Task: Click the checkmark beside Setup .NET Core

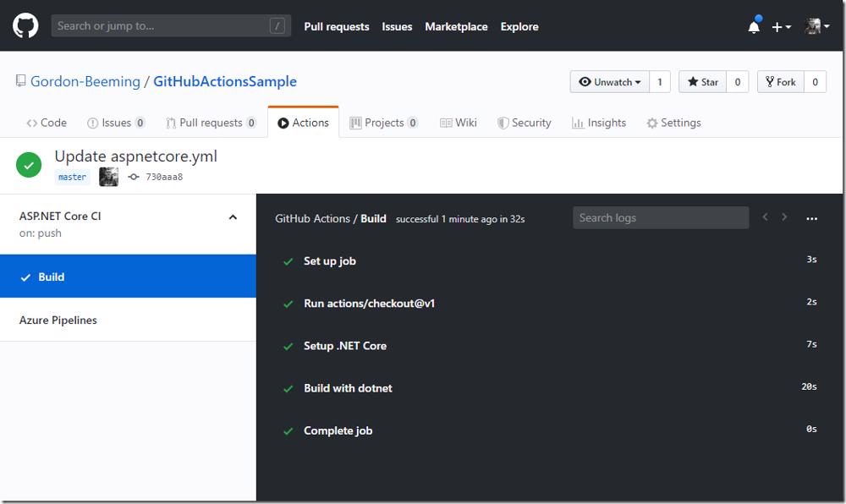Action: 288,346
